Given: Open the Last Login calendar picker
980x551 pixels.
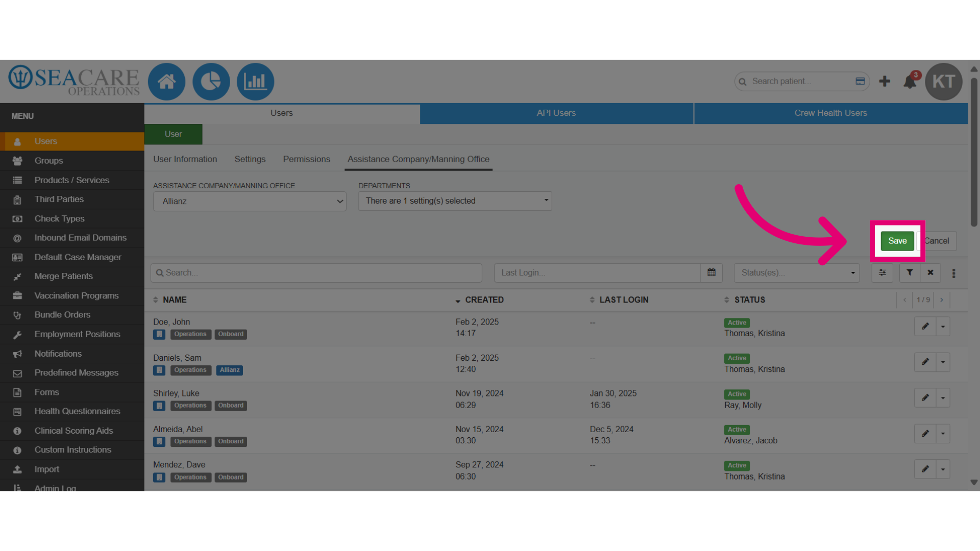Looking at the screenshot, I should point(711,273).
